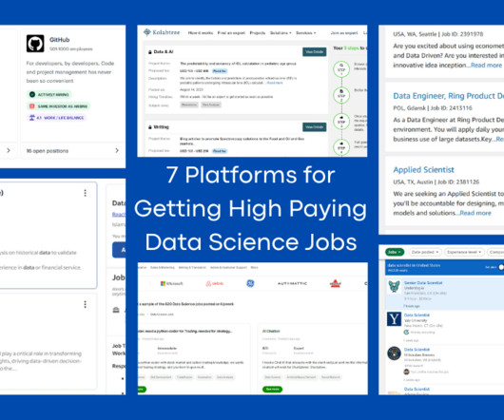Select the Sales & Marketing category tab
Viewport: 504px width, 420px height.
coord(163,267)
